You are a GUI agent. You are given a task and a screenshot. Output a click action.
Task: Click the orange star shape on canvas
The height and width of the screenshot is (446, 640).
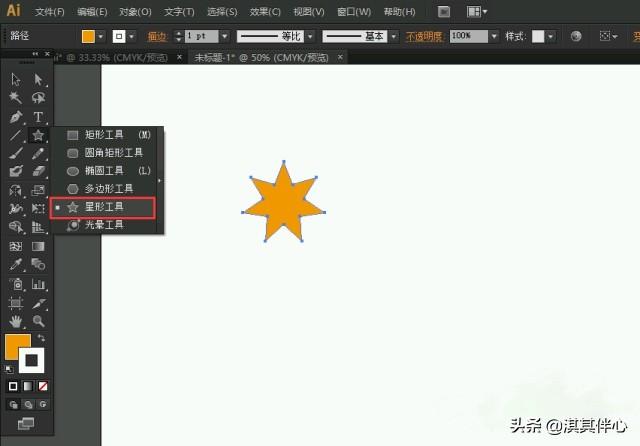(283, 203)
